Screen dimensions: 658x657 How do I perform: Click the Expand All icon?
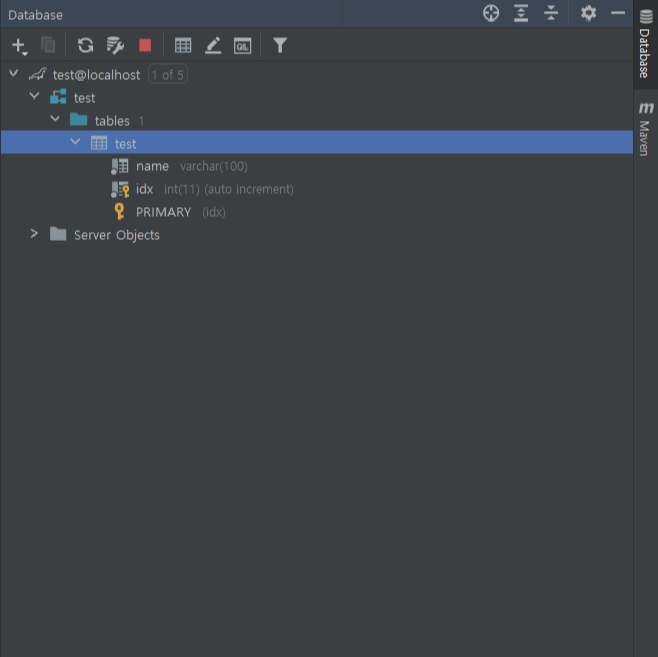(521, 13)
